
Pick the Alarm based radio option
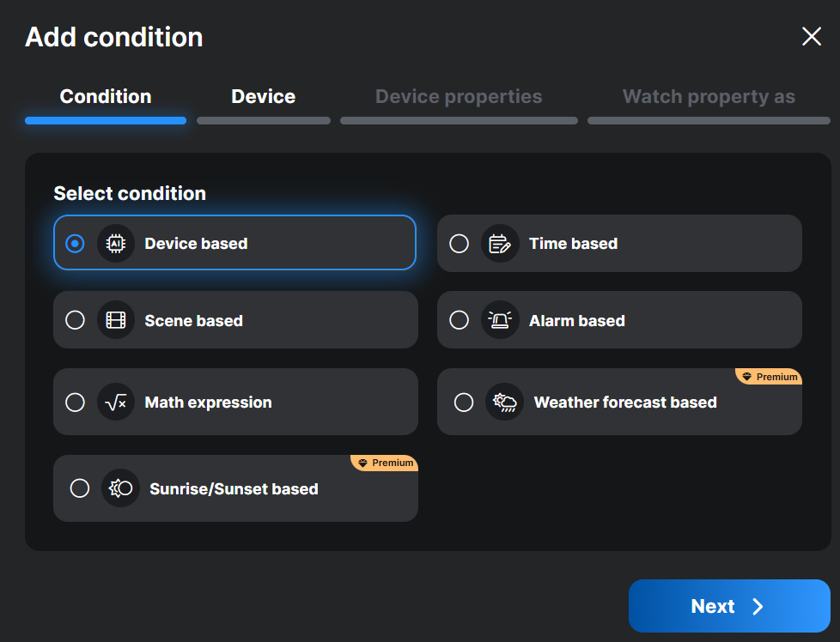tap(460, 321)
